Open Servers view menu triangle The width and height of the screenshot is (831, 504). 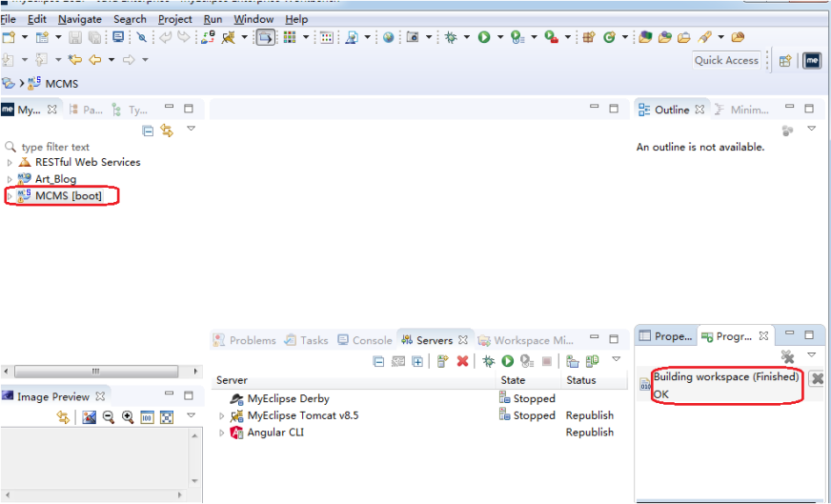pos(616,359)
